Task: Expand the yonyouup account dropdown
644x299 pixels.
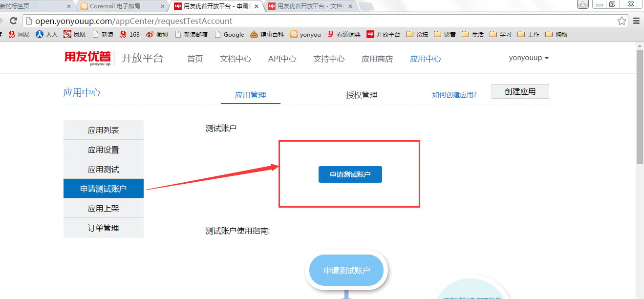Action: tap(529, 58)
